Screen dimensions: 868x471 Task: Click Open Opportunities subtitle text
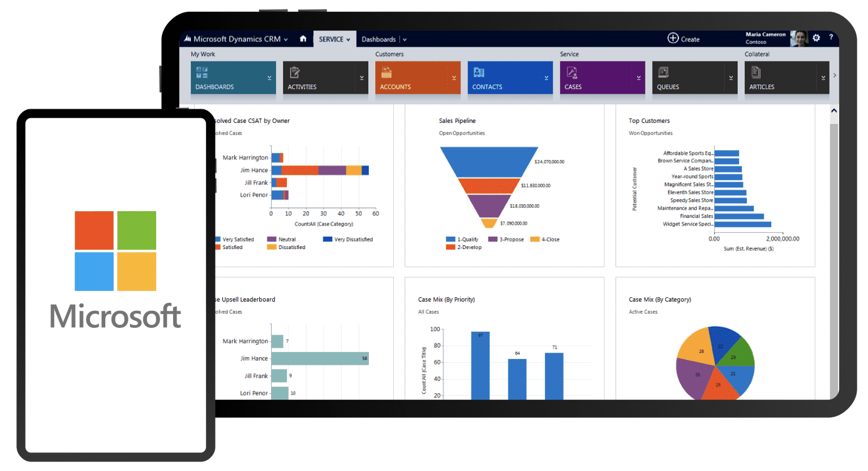point(462,133)
